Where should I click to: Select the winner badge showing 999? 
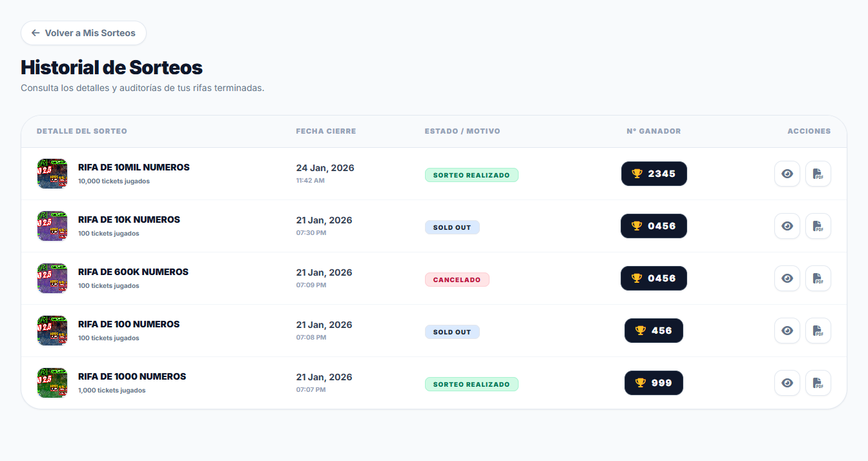[654, 383]
